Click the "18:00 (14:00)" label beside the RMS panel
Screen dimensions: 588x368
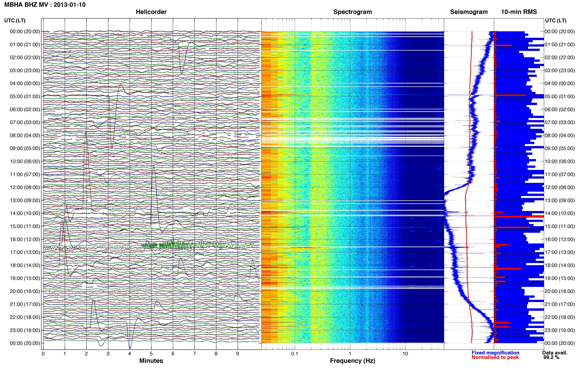tap(560, 265)
